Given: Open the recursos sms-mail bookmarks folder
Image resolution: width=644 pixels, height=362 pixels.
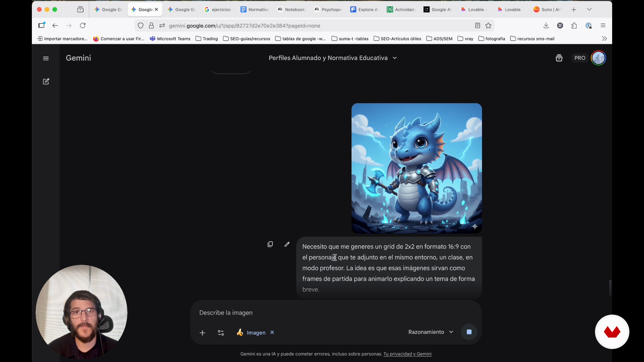Looking at the screenshot, I should (532, 39).
